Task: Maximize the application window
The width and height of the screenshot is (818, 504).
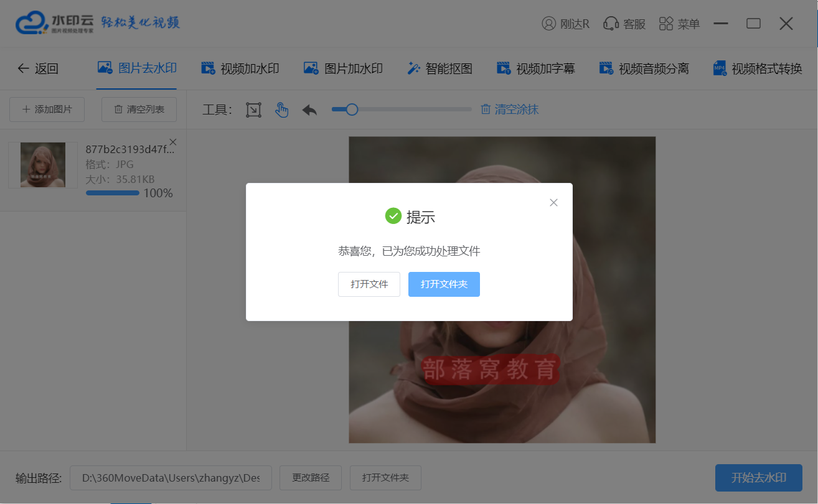Action: [753, 24]
